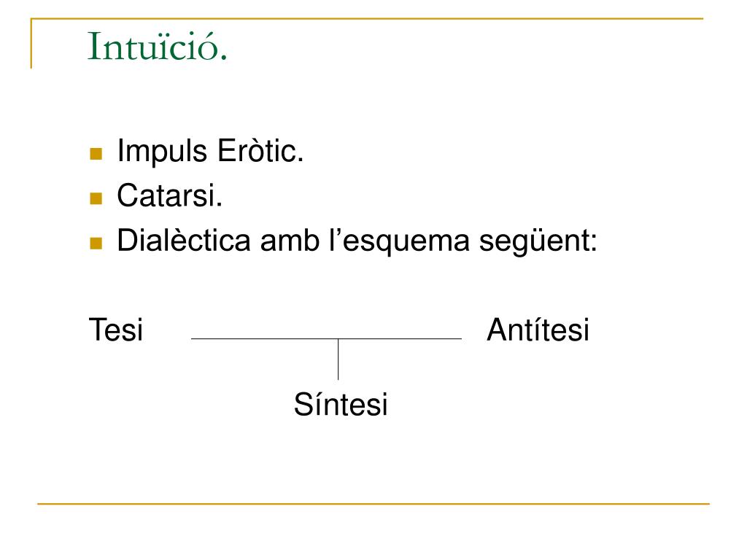Image resolution: width=747 pixels, height=560 pixels.
Task: Click the word "Dialèctica" in third bullet
Action: pyautogui.click(x=184, y=240)
